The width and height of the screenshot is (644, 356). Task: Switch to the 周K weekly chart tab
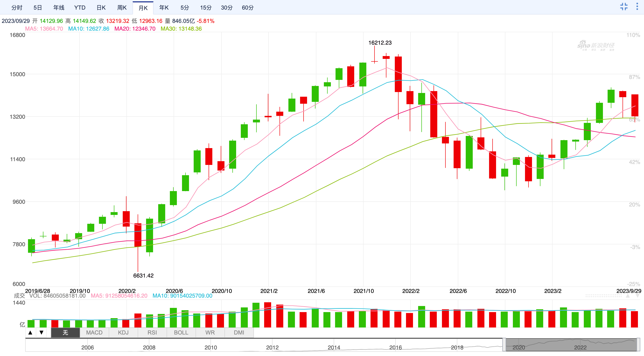[122, 8]
